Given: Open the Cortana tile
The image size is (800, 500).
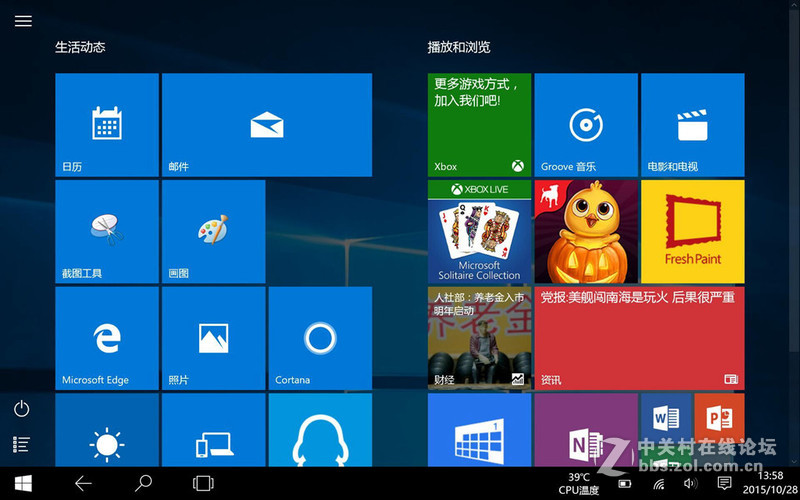Looking at the screenshot, I should (x=320, y=338).
